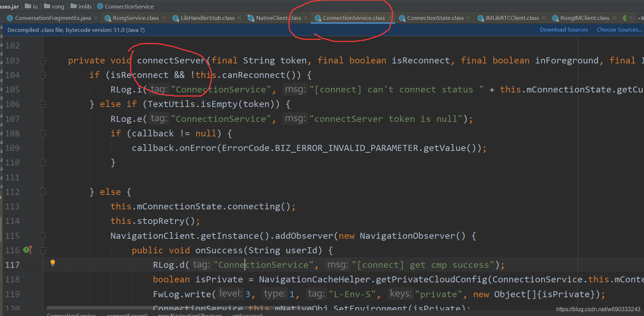Image resolution: width=644 pixels, height=316 pixels.
Task: Switch to ConversationFragmentEx.java tab
Action: point(53,18)
